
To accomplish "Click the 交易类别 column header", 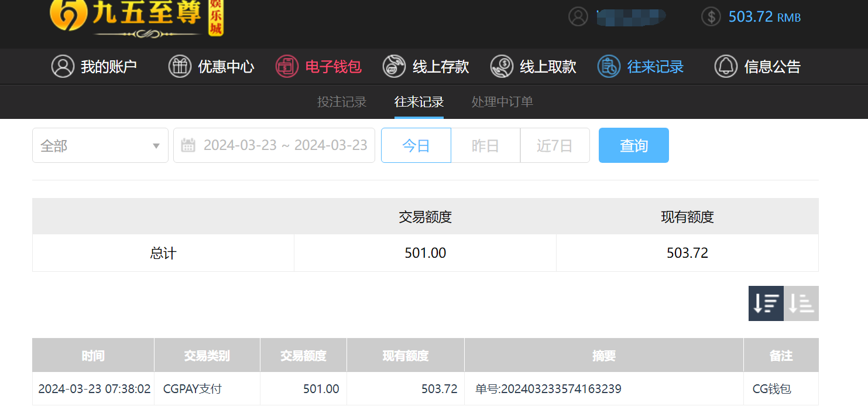I will pos(207,355).
